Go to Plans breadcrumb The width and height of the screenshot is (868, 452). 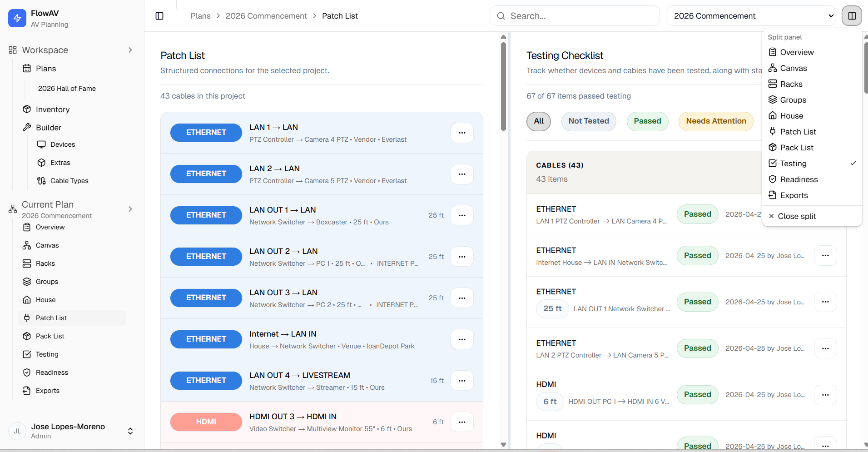[x=200, y=16]
